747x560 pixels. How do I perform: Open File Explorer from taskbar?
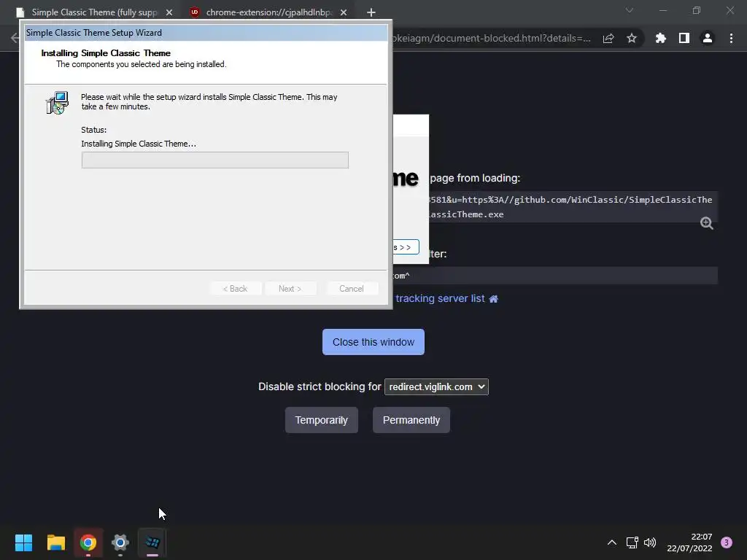click(55, 542)
